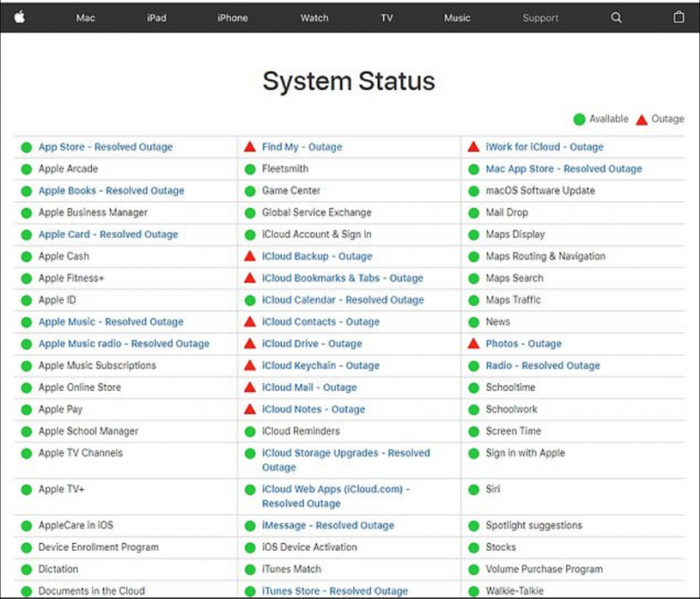The height and width of the screenshot is (599, 700).
Task: Select the Device Enrollment Program text
Action: pos(98,547)
